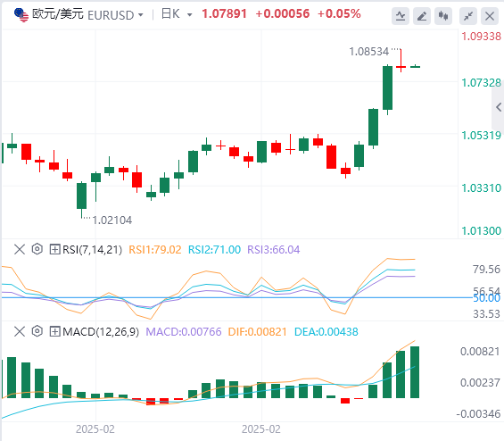Image resolution: width=504 pixels, height=441 pixels.
Task: Open MACD indicator settings gear
Action: click(37, 331)
